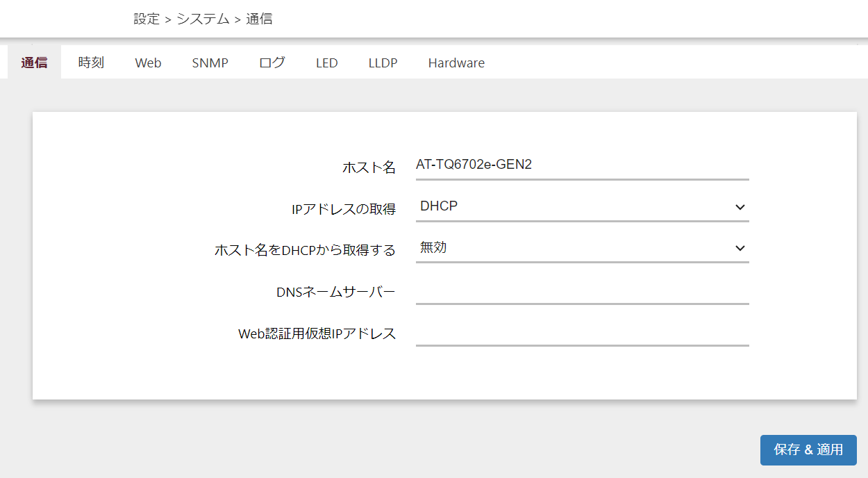The image size is (868, 478).
Task: Select the SNMP tab
Action: [210, 63]
